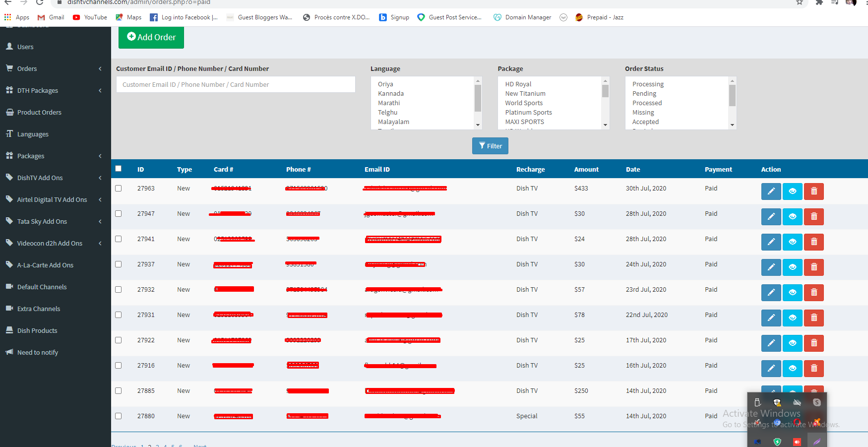Click the Add Order button
This screenshot has height=447, width=868.
151,37
